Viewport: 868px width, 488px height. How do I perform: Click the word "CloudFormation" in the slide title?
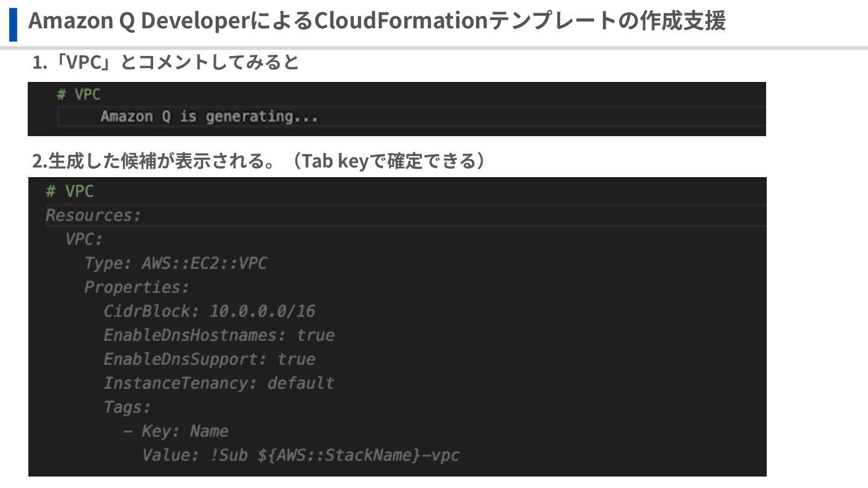click(401, 22)
